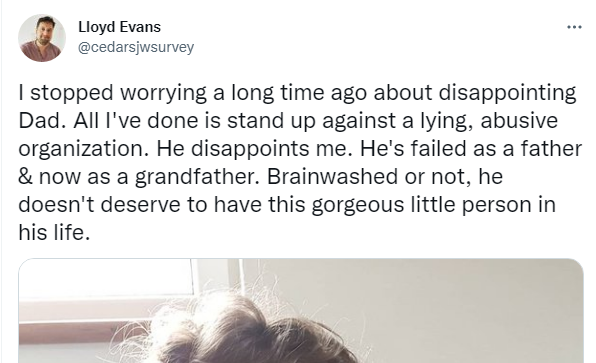Open the attached photo below the tweet
Image resolution: width=596 pixels, height=363 pixels.
tap(301, 311)
